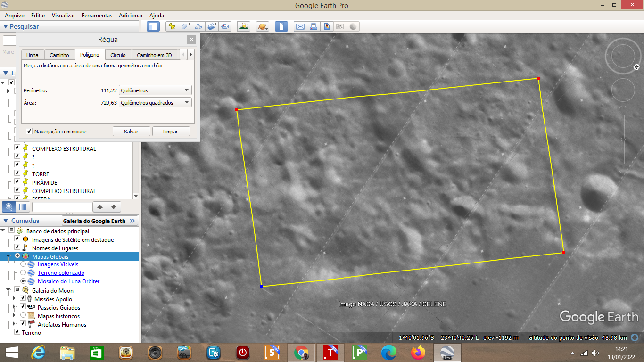The image size is (644, 362).
Task: Add an image overlay
Action: [212, 26]
